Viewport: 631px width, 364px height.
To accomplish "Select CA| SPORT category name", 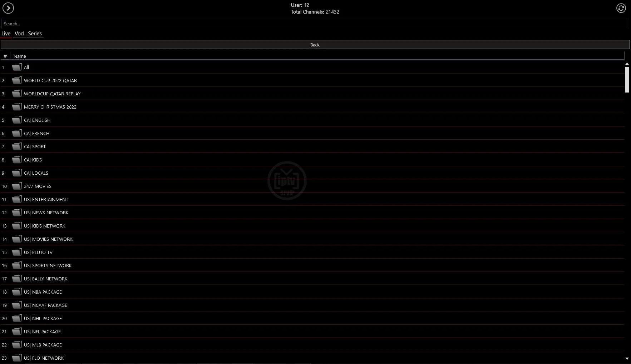I will pyautogui.click(x=35, y=146).
